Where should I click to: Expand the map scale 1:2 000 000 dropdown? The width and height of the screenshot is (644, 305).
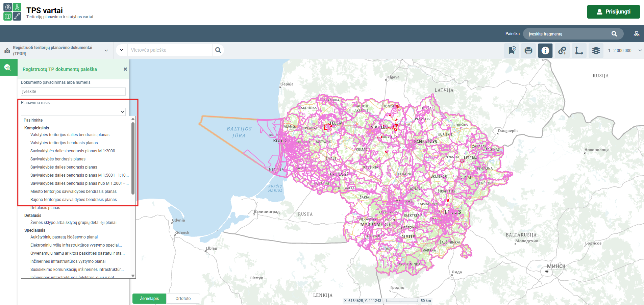[640, 51]
